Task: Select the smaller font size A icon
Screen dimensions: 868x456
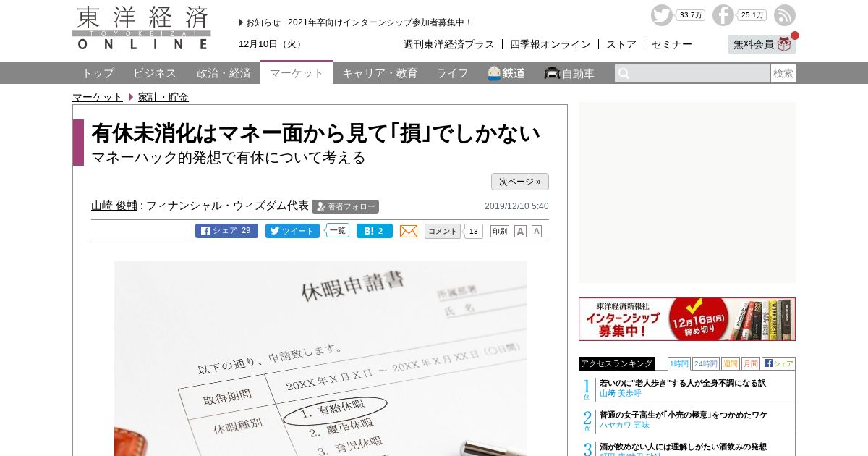Action: pos(537,231)
